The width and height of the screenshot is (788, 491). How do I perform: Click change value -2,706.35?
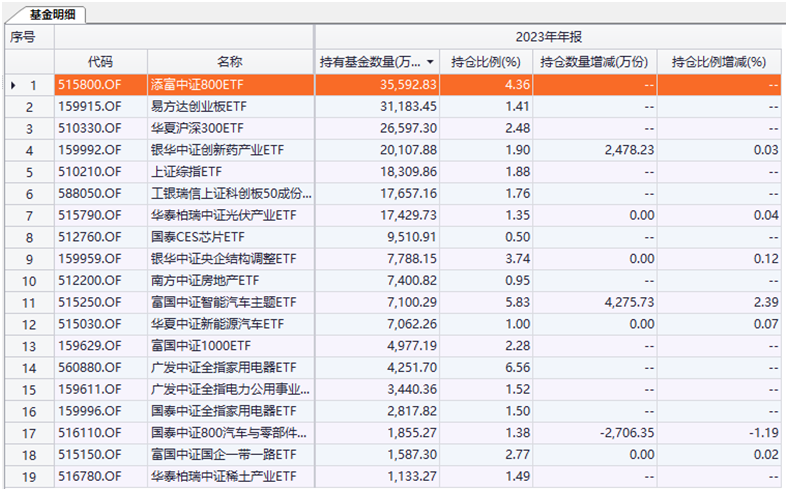pos(627,433)
